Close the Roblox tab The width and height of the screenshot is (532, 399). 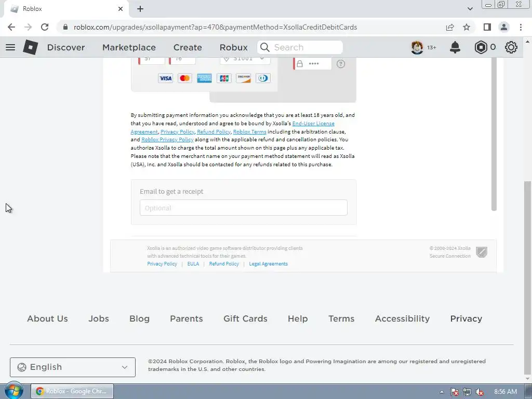121,9
